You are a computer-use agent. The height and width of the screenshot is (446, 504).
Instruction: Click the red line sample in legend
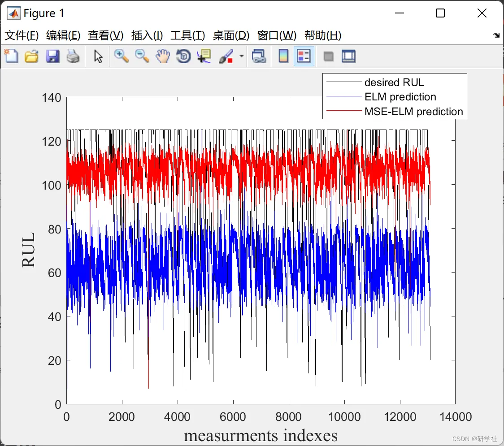coord(344,111)
